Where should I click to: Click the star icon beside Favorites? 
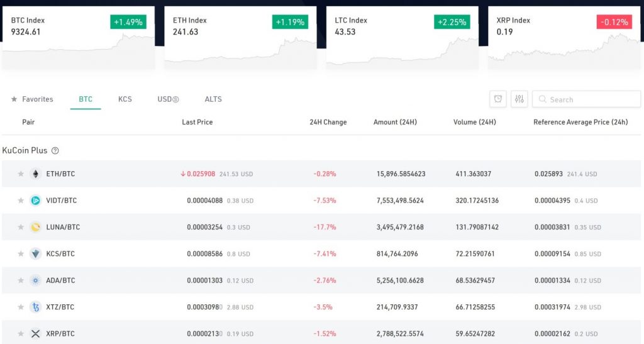[x=14, y=99]
